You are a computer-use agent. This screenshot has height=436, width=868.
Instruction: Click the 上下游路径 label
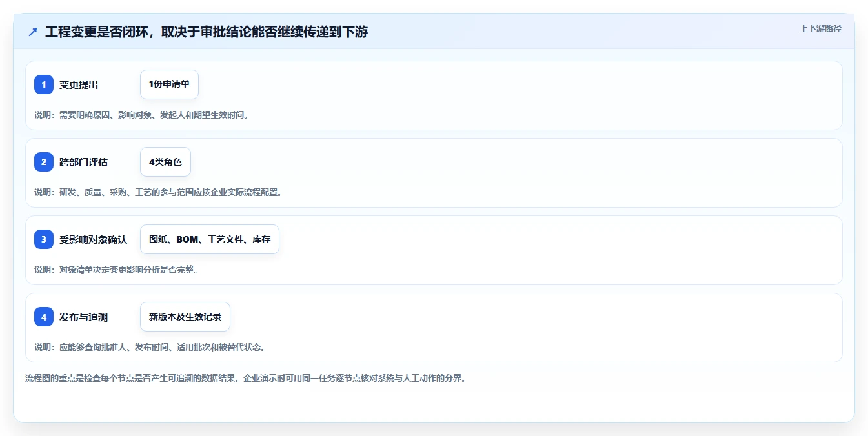(820, 28)
